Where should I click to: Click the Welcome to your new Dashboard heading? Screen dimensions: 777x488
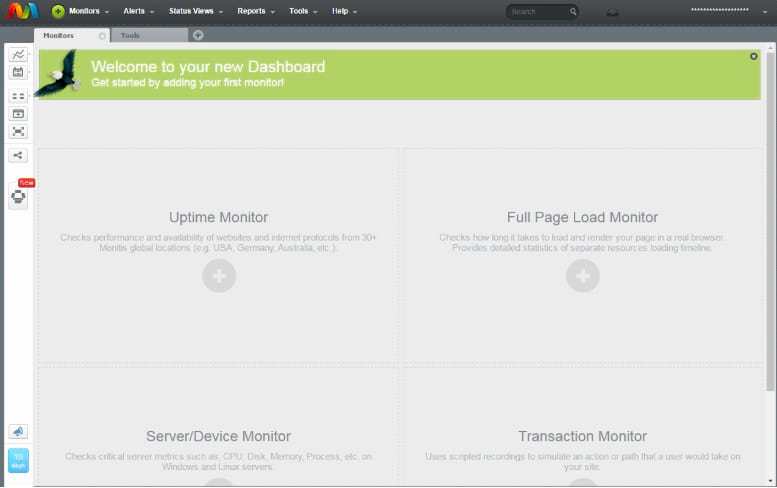click(208, 66)
